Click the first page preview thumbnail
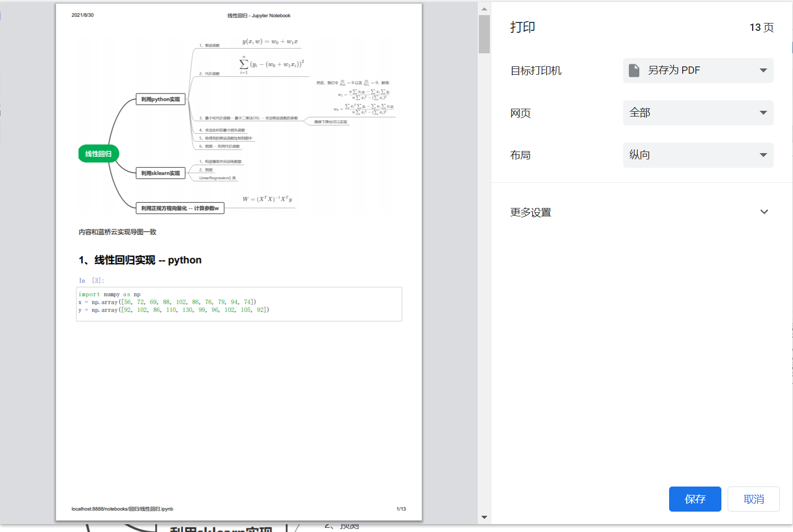The image size is (793, 532). coord(238,261)
